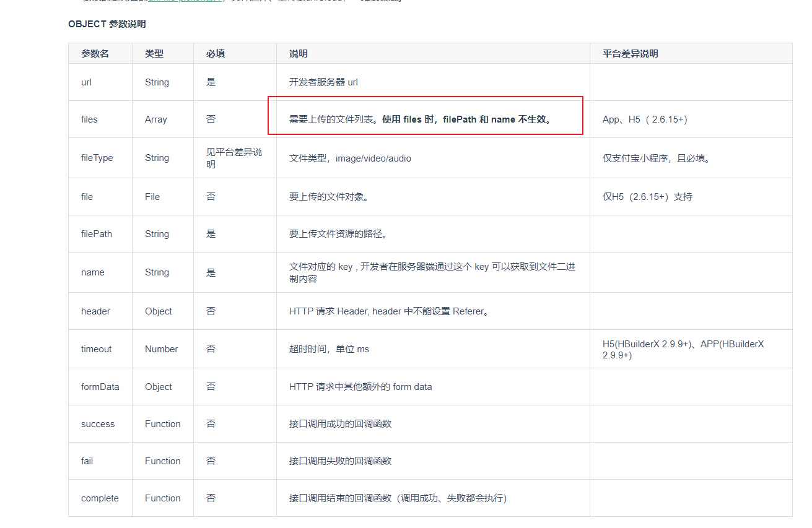Click the "说明" column header

299,54
